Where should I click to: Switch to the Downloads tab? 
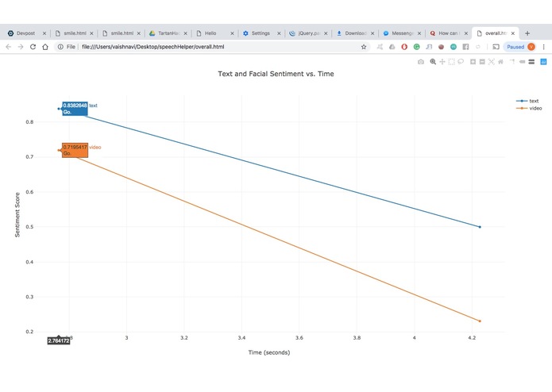tap(354, 33)
